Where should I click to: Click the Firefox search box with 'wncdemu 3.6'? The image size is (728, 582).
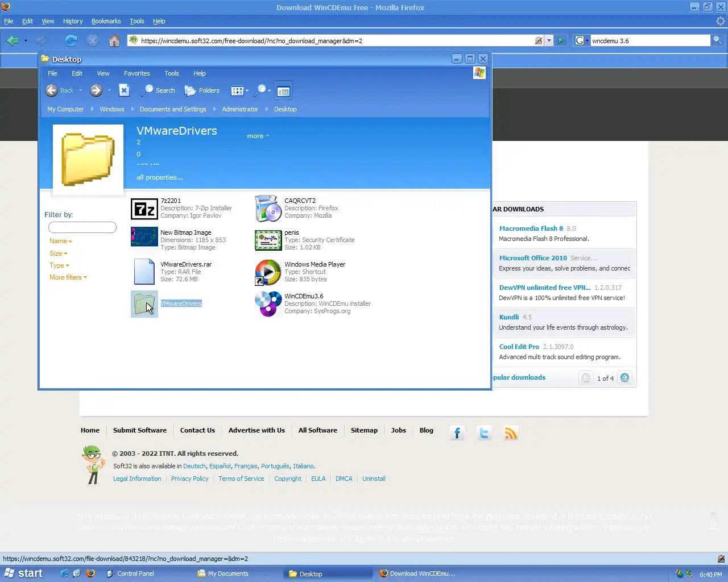coord(650,41)
